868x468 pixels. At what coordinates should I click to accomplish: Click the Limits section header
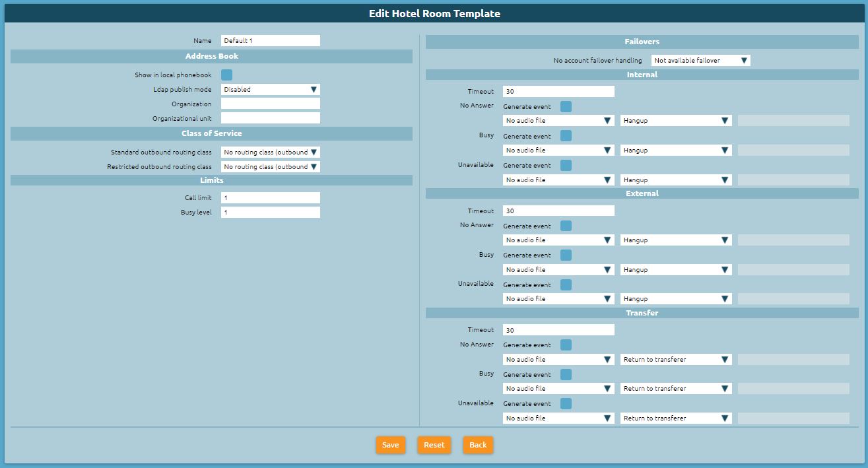tap(211, 180)
